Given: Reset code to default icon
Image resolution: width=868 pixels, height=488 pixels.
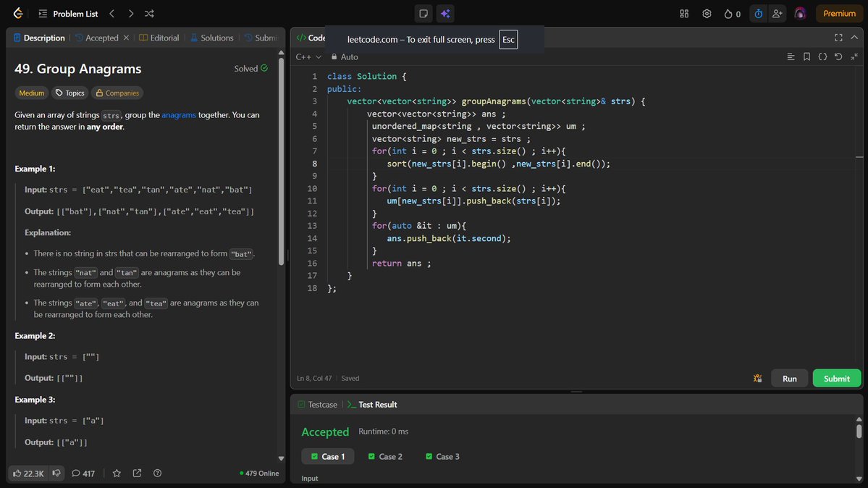Looking at the screenshot, I should point(838,56).
